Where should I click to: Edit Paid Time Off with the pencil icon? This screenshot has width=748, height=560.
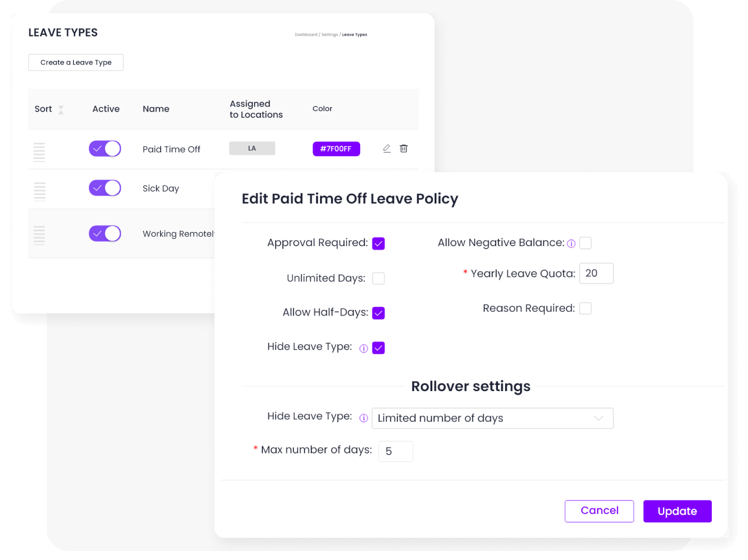click(x=387, y=148)
